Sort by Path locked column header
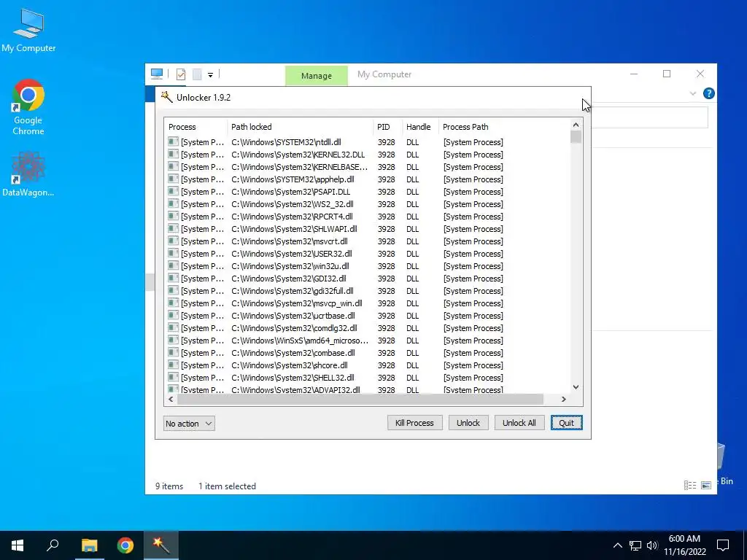Screen dimensions: 747x560 click(x=300, y=127)
